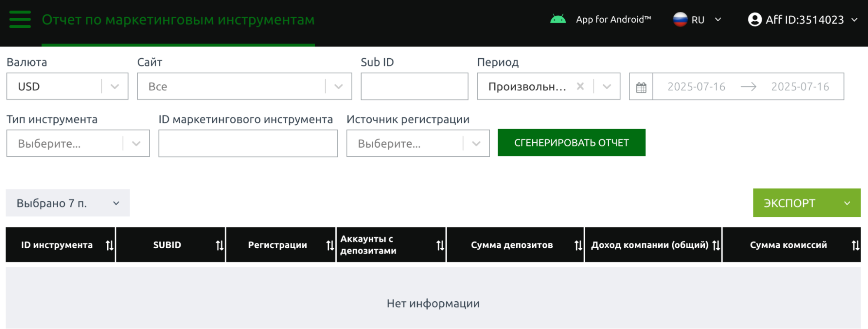The height and width of the screenshot is (329, 868).
Task: Expand the Источник регистрации dropdown
Action: [x=417, y=143]
